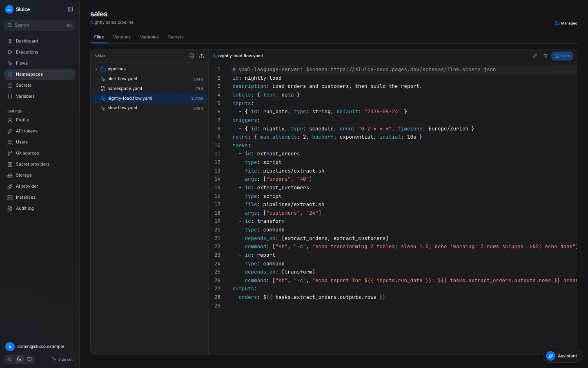Switch to the Variables tab
The image size is (588, 368).
coord(149,37)
